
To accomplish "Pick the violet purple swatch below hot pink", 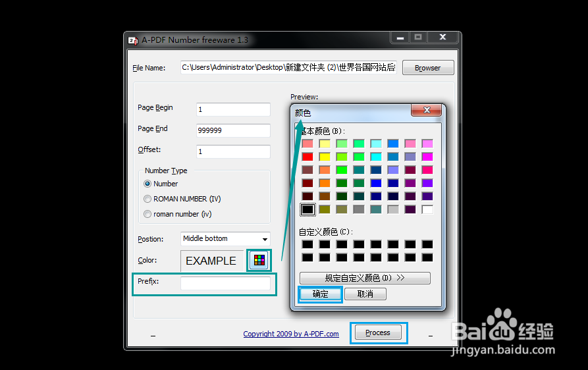I will (x=427, y=183).
